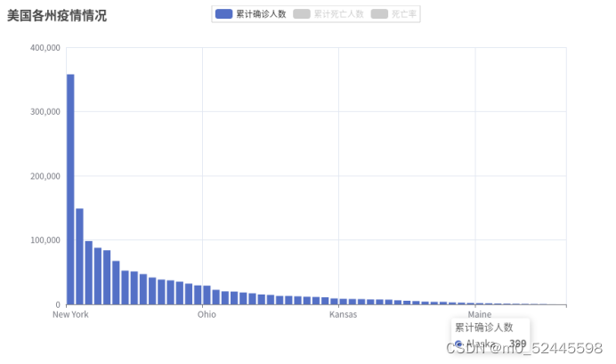
Task: Enable the 累计死亡人数 legend series
Action: (328, 14)
